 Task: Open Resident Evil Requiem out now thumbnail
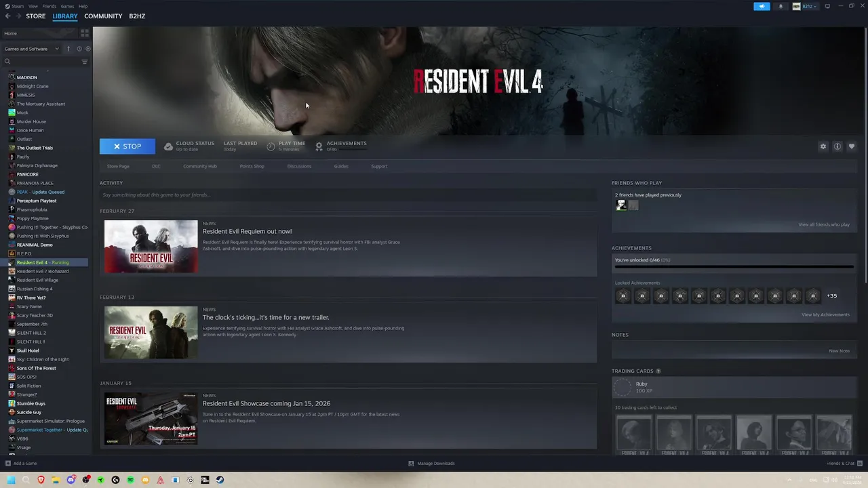tap(151, 246)
